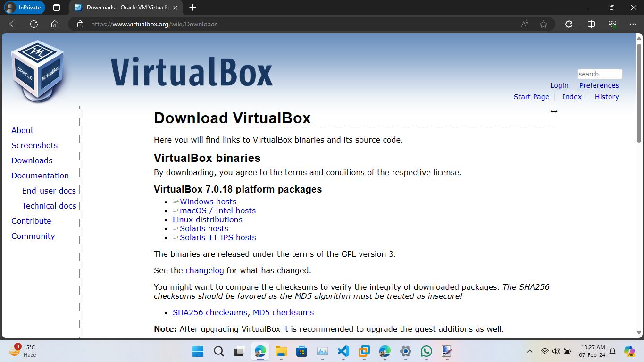
Task: Open Settings gear in taskbar
Action: 406,351
